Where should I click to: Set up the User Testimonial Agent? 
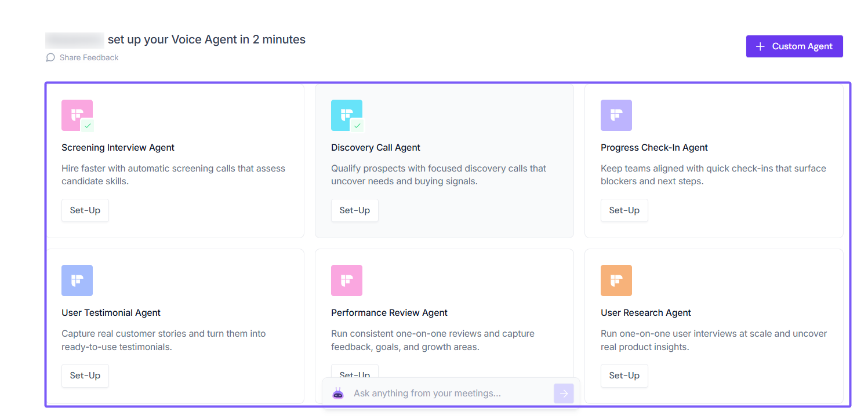point(85,376)
